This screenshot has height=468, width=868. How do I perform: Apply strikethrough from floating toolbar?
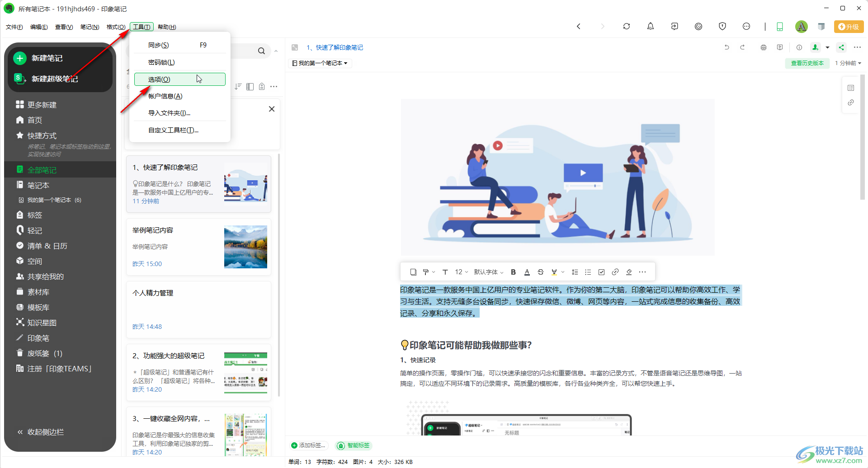click(x=540, y=272)
